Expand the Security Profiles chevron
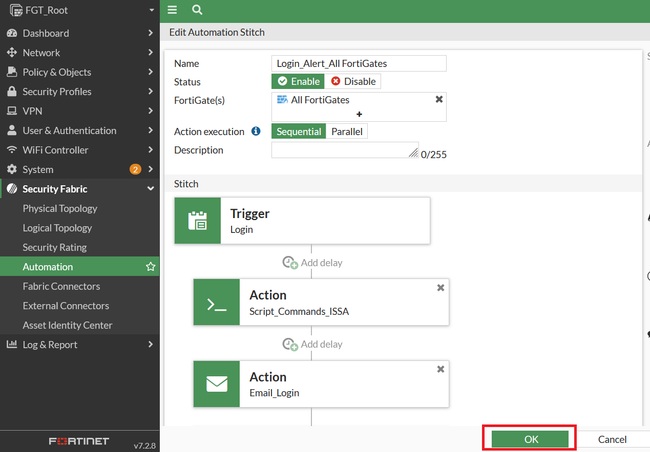This screenshot has width=650, height=452. pos(150,91)
